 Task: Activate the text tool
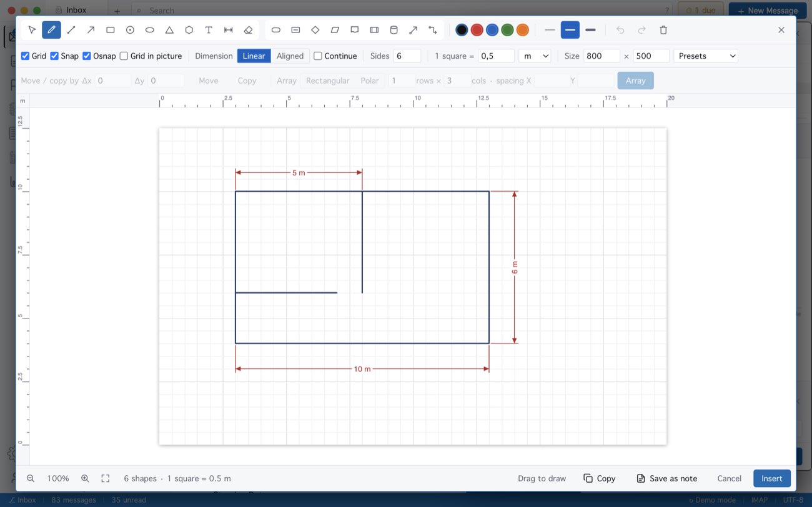pyautogui.click(x=209, y=30)
